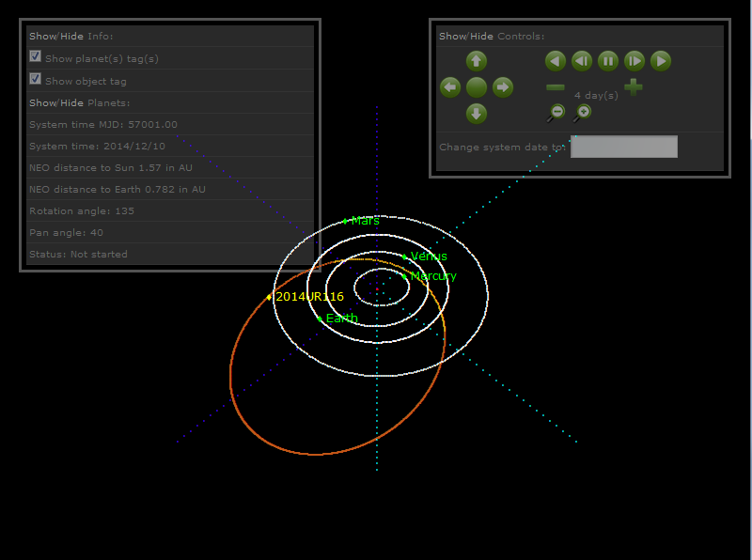Play the animation forward
Image resolution: width=752 pixels, height=560 pixels.
661,61
